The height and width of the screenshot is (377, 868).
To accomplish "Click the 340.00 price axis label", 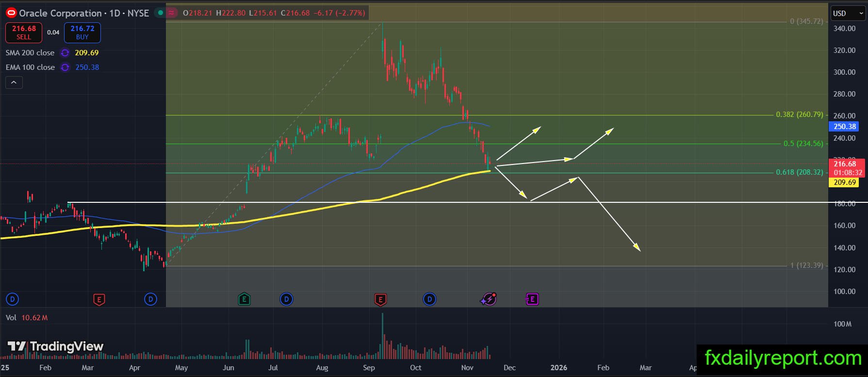I will (844, 29).
